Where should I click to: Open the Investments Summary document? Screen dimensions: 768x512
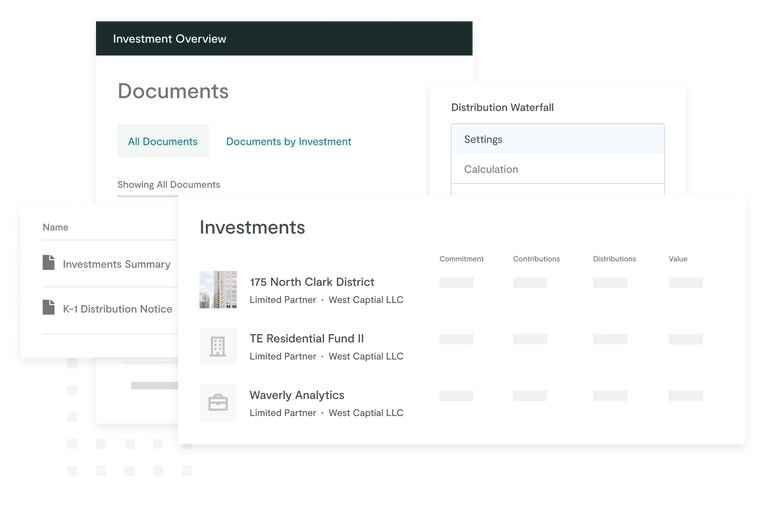click(x=116, y=264)
